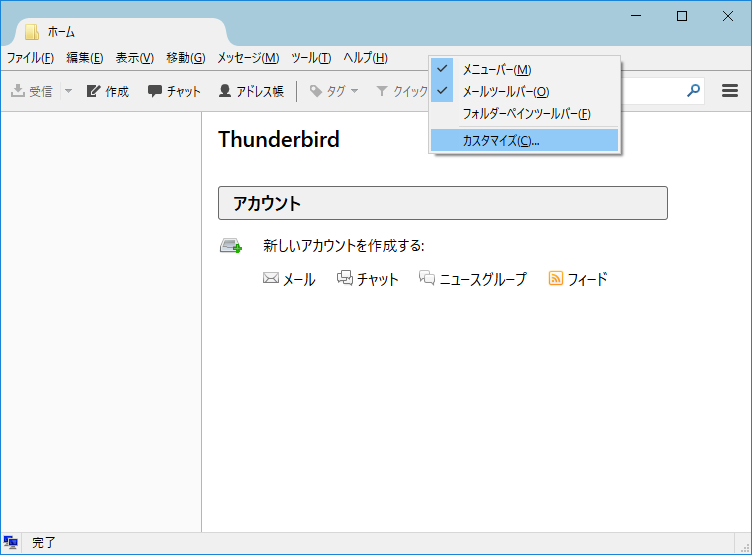Viewport: 752px width, 555px height.
Task: Open the タグ tag dropdown
Action: tap(334, 91)
